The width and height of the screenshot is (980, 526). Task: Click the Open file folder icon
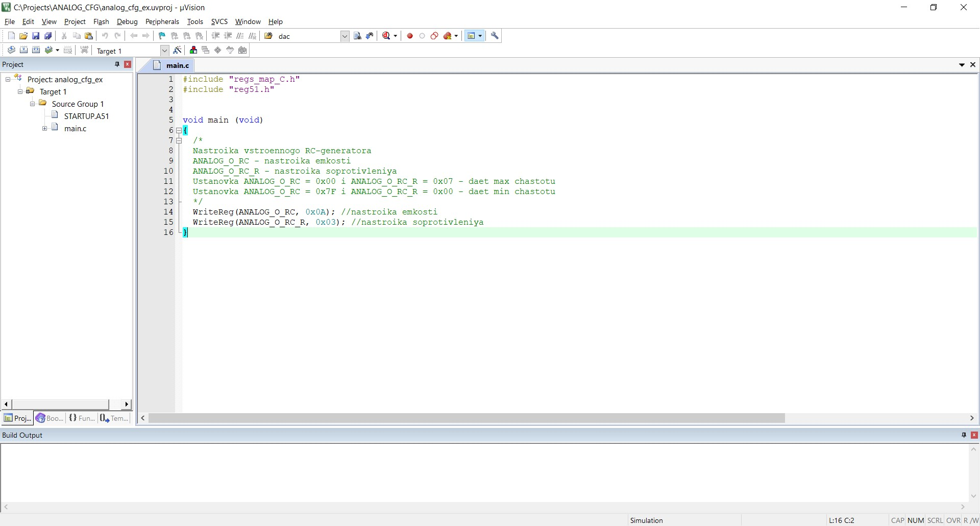click(x=23, y=36)
